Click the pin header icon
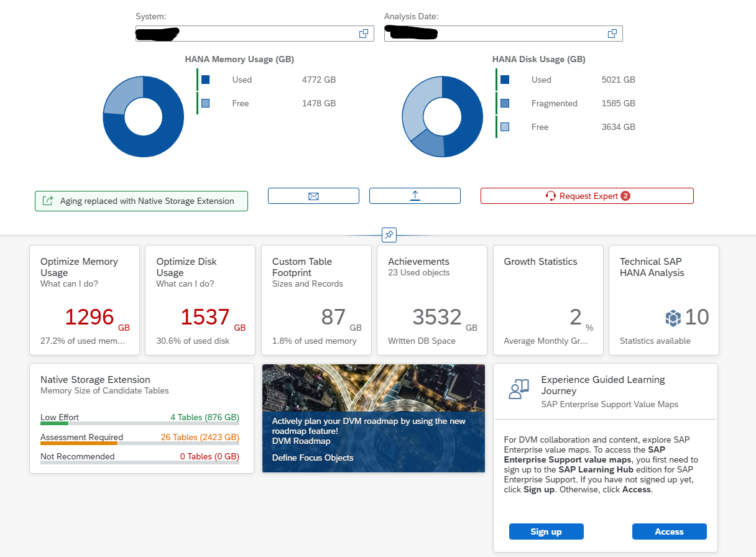 tap(389, 235)
